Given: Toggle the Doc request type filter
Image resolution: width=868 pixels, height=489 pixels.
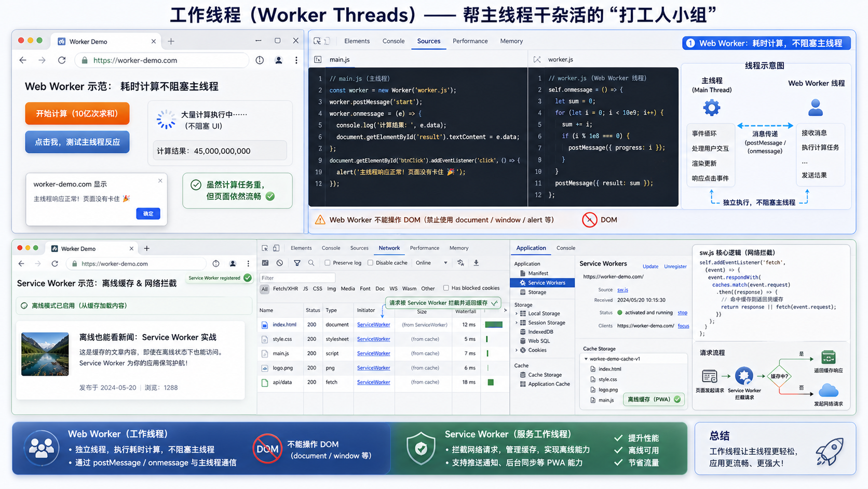Looking at the screenshot, I should pos(380,289).
